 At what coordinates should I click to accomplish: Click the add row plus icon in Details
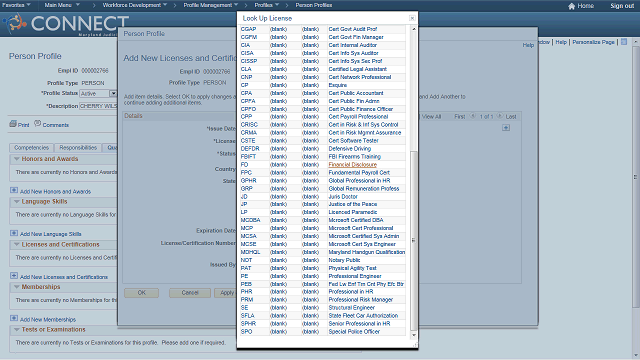coord(506,128)
